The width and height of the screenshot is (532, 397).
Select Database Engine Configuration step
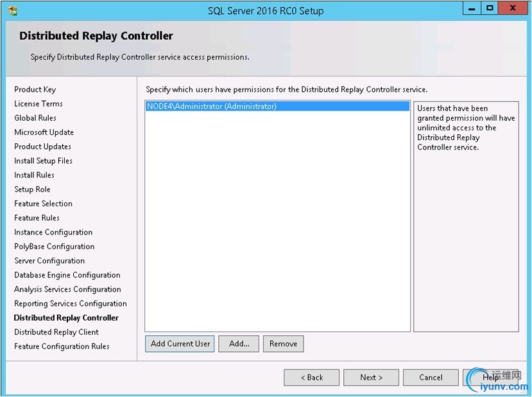67,275
